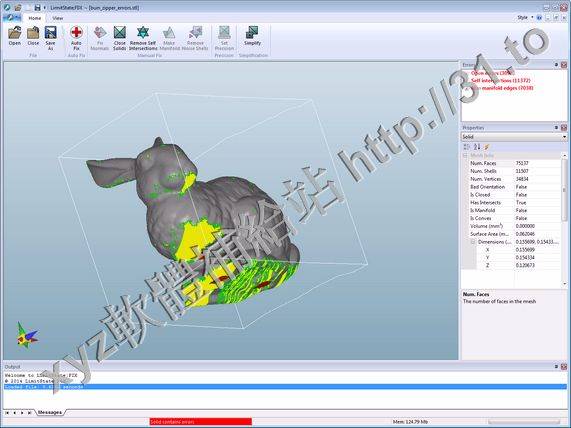Screen dimensions: 571x428
Task: Click the Remove Noise Shells tool
Action: coord(195,38)
